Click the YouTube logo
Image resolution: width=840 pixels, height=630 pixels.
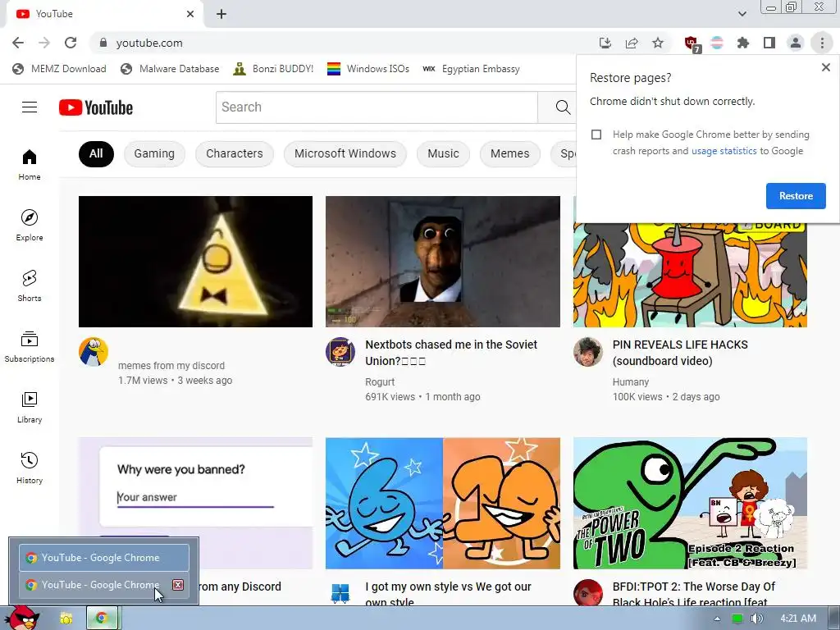tap(96, 107)
